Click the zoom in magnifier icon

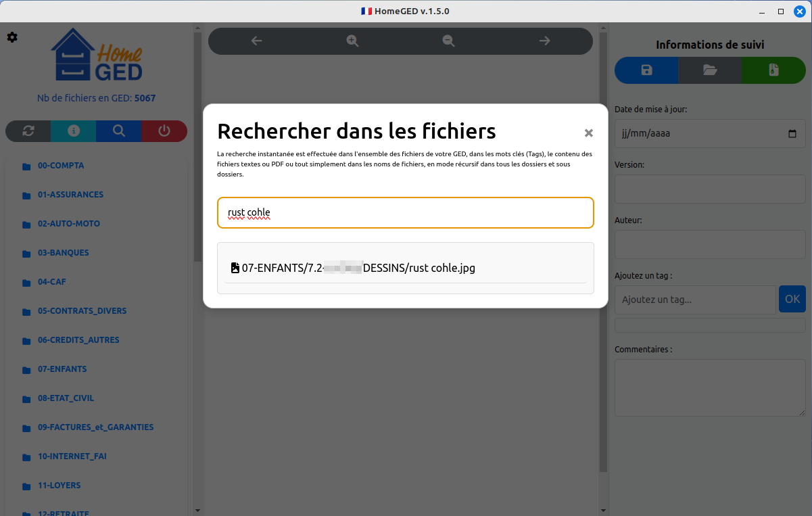point(352,41)
